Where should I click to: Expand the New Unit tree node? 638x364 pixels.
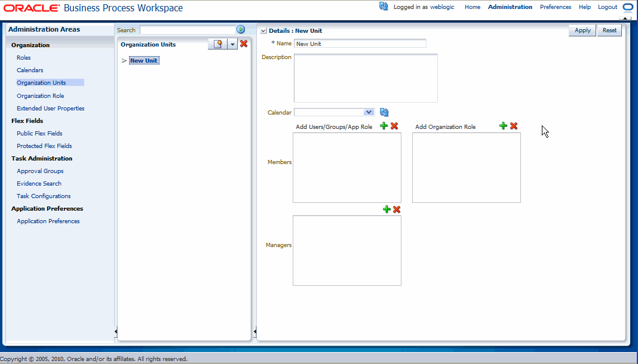click(x=124, y=60)
